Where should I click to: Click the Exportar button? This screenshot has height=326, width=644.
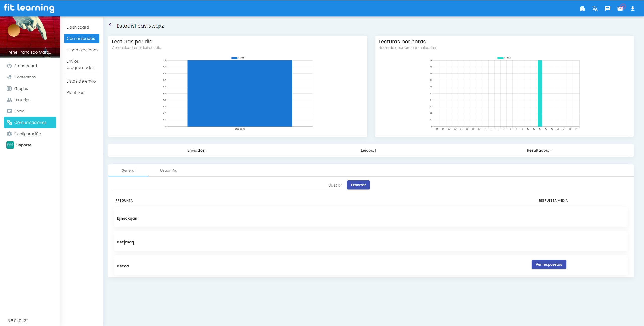(x=358, y=185)
